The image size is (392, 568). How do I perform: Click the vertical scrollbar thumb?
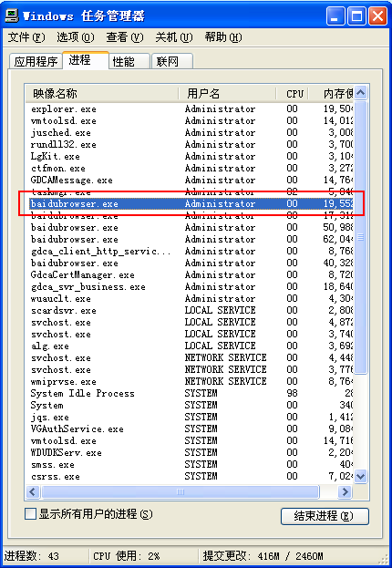click(x=360, y=237)
